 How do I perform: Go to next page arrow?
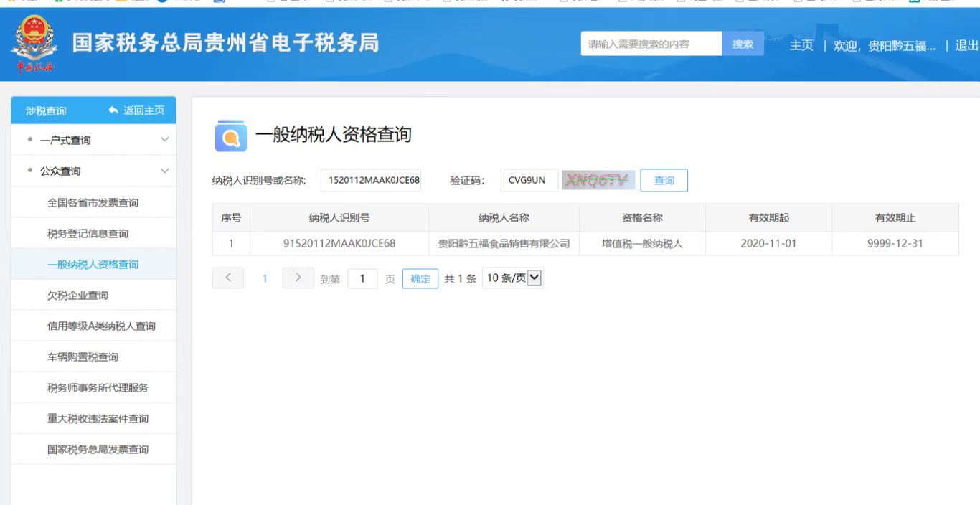298,278
